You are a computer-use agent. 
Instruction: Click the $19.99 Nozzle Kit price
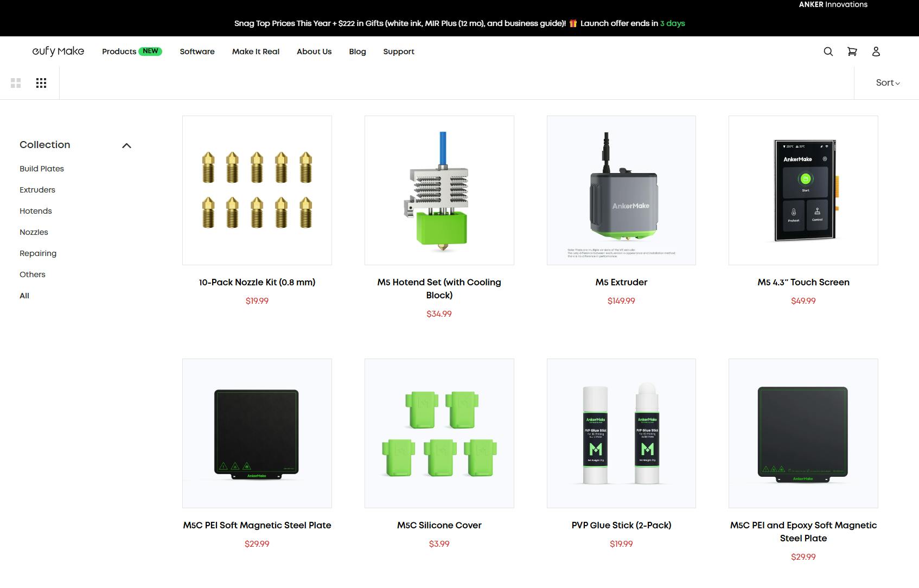257,301
